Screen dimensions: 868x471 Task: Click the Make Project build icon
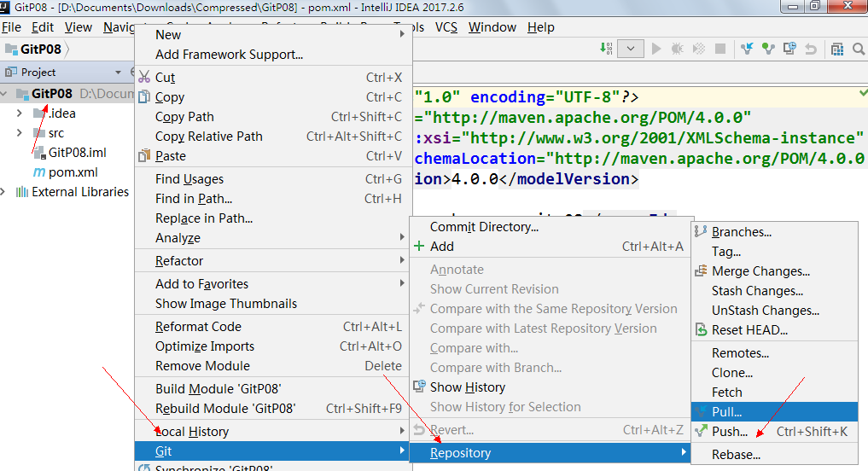pyautogui.click(x=605, y=49)
